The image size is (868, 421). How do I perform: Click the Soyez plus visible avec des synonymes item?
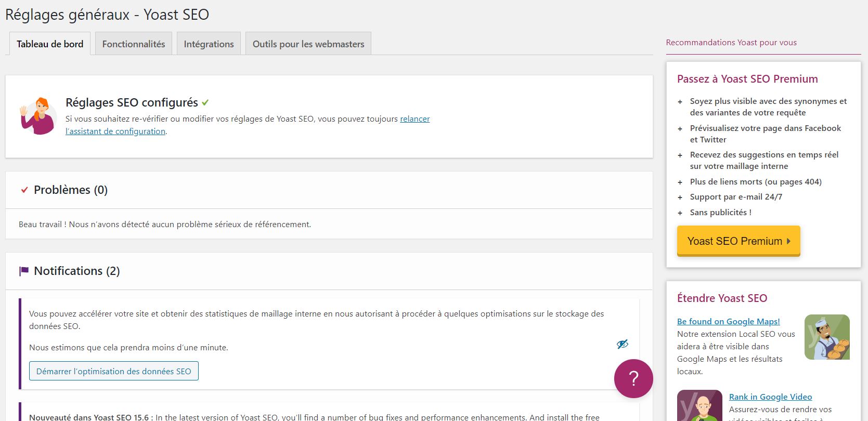pyautogui.click(x=768, y=107)
